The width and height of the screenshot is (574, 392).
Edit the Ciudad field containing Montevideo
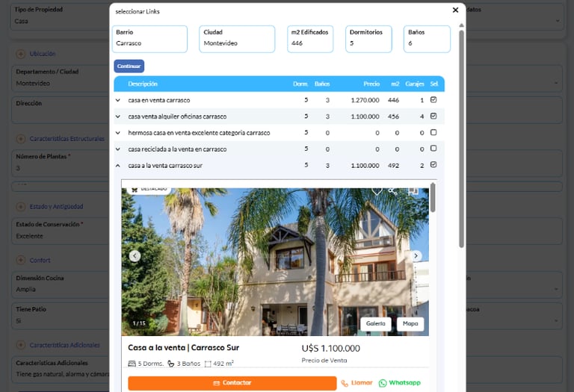click(237, 39)
